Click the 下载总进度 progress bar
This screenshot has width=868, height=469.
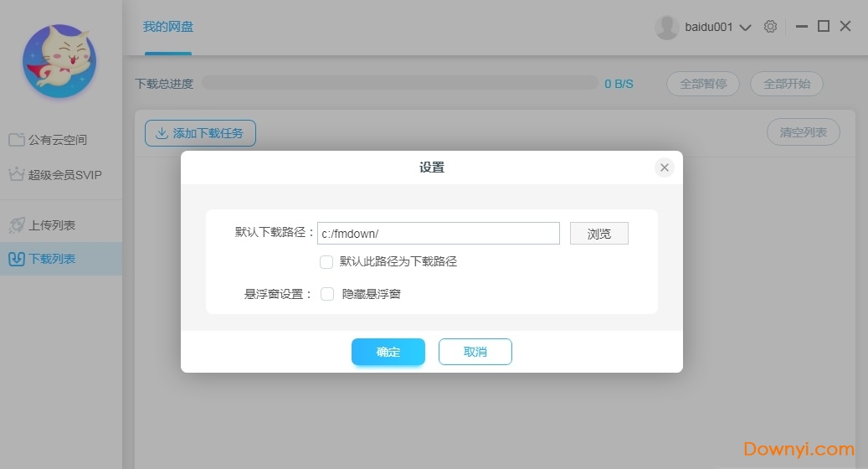[x=399, y=83]
